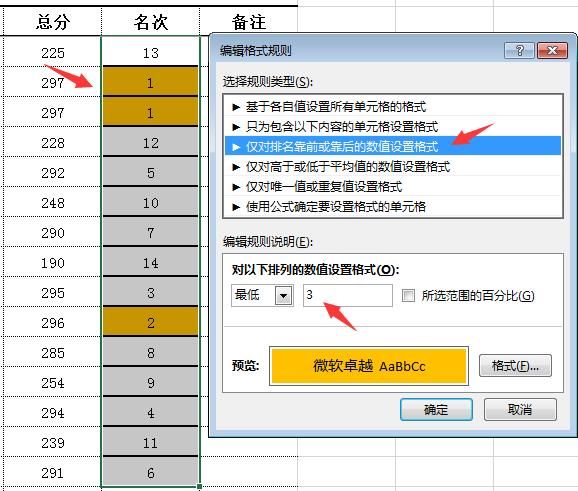Select rule 仅对高于或低于平均值的数值设置格式

(393, 167)
